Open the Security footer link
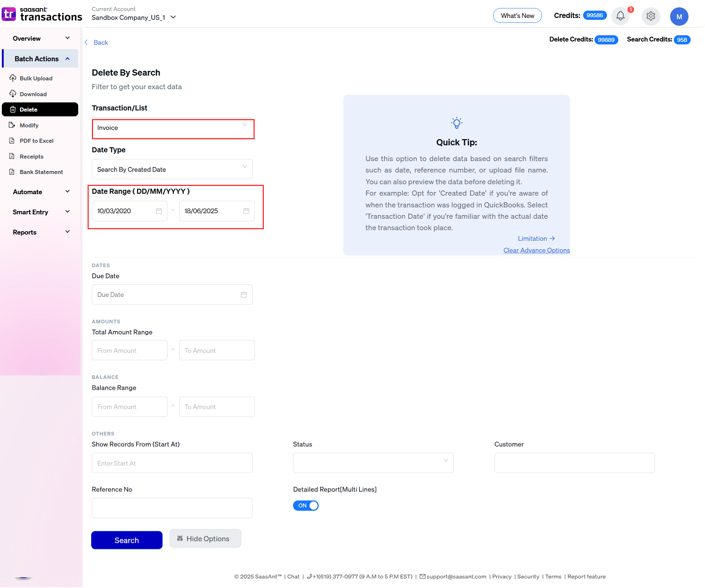Screen dimensions: 705x588 coord(528,577)
